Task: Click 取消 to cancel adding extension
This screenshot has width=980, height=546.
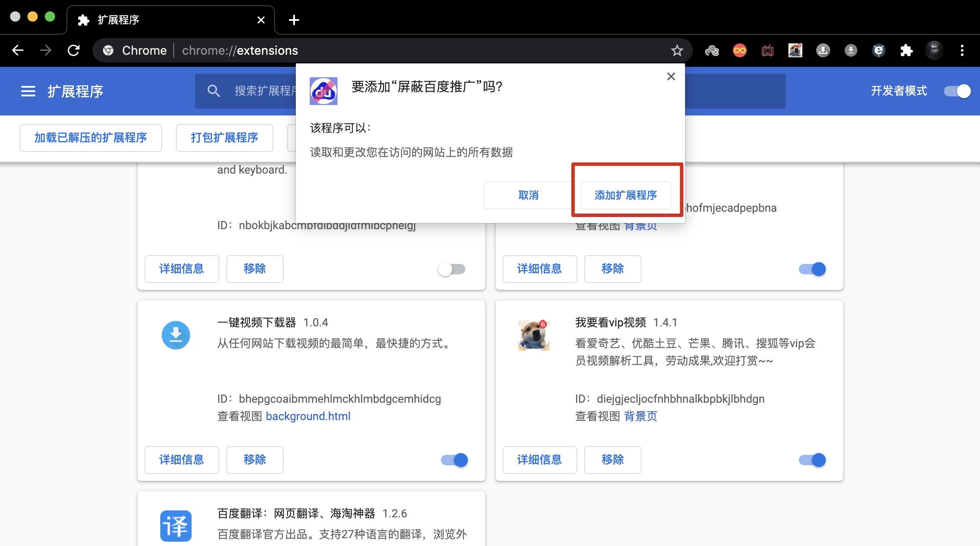Action: point(528,195)
